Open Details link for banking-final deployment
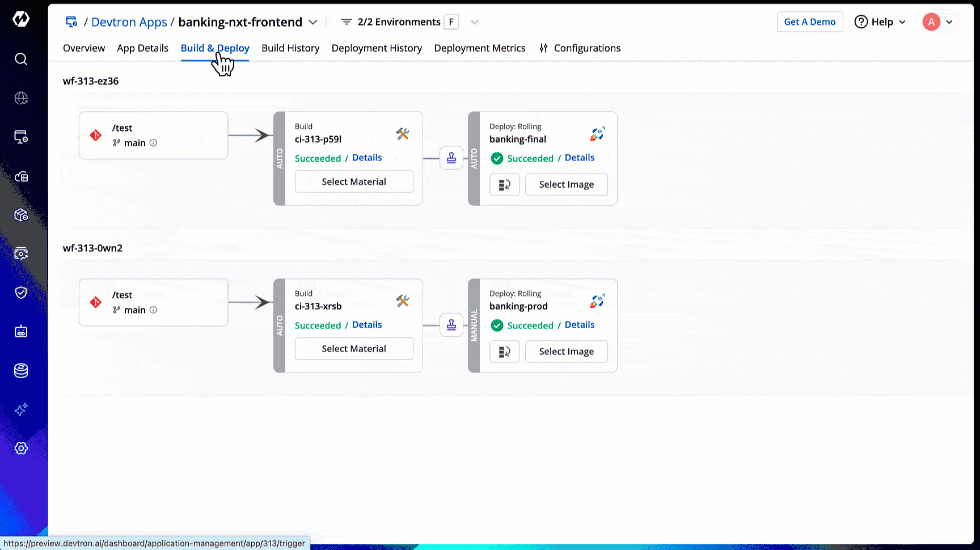980x550 pixels. [579, 158]
